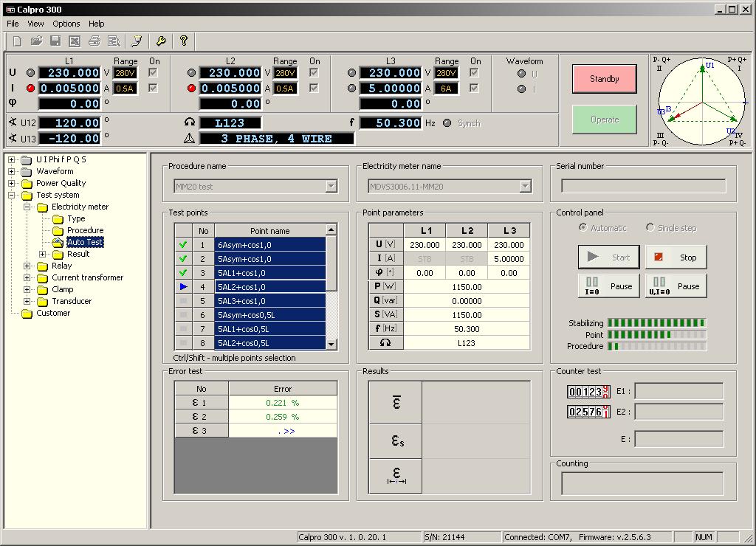Collapse the Test system tree node
Screen dimensions: 756x546
pos(12,195)
